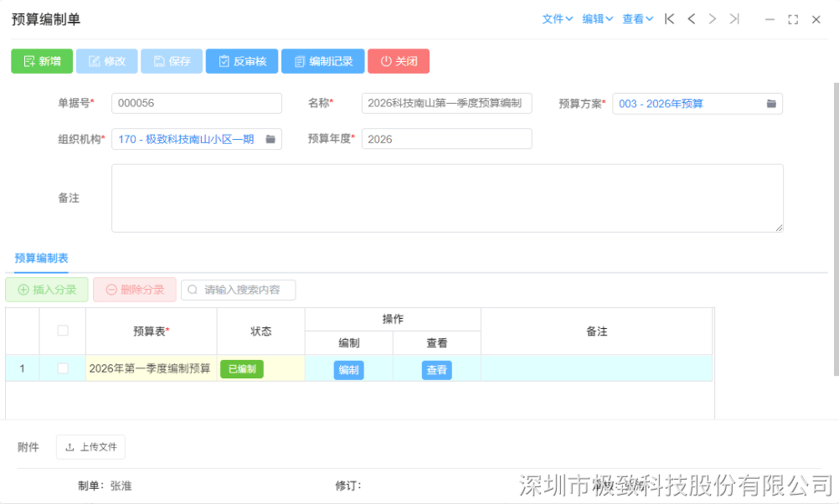Click the 保存 button
The image size is (839, 504).
point(171,61)
